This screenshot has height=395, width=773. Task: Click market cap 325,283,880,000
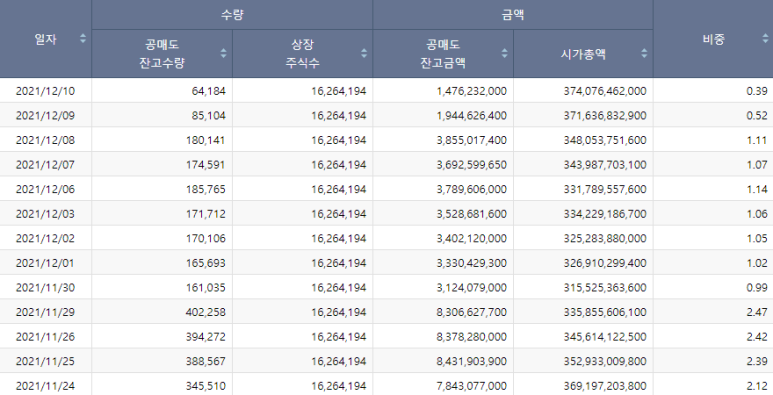tap(605, 239)
